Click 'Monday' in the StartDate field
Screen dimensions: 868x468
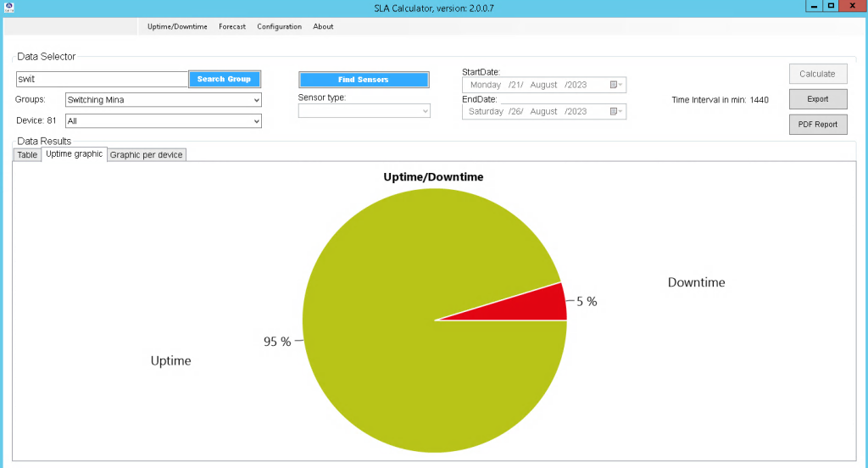(x=486, y=85)
